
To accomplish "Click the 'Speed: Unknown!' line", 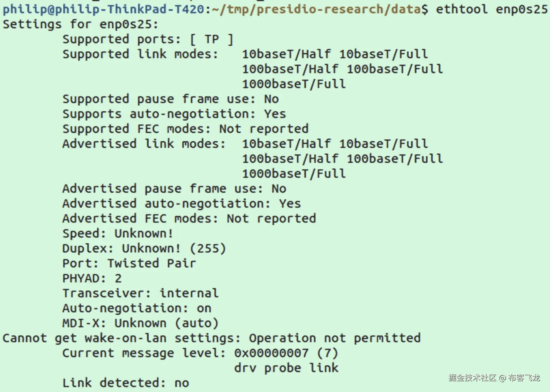I will [x=118, y=234].
